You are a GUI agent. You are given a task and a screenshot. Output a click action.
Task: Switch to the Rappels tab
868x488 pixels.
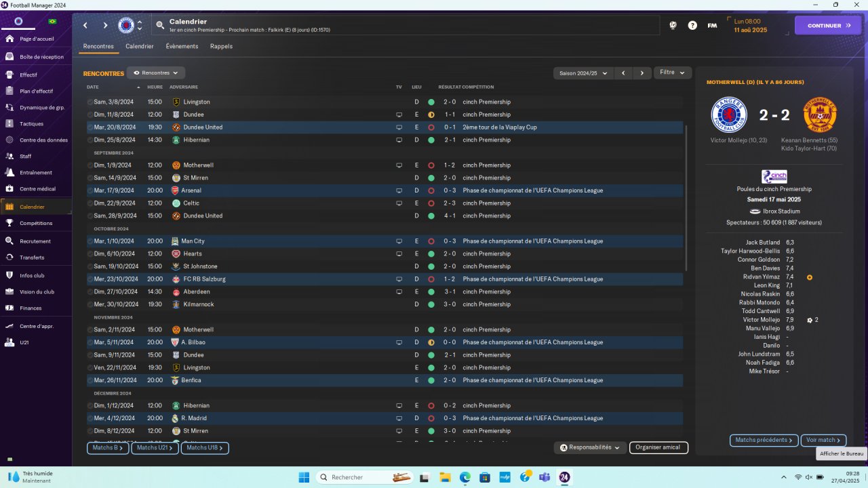(x=221, y=46)
